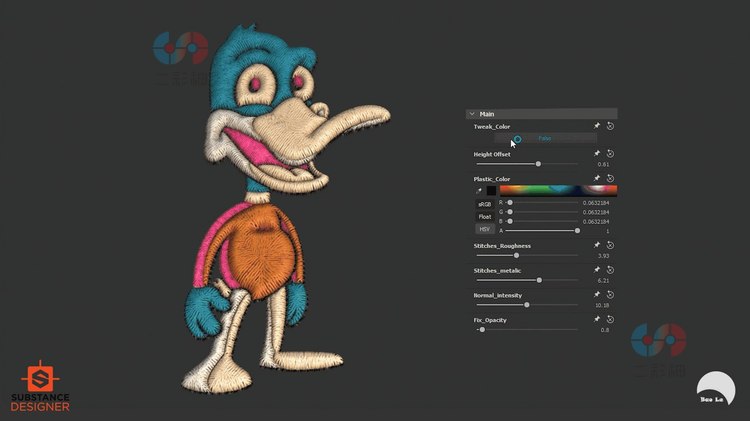Screen dimensions: 750x421
Task: Pin the Tweak_Color parameter
Action: click(x=596, y=126)
